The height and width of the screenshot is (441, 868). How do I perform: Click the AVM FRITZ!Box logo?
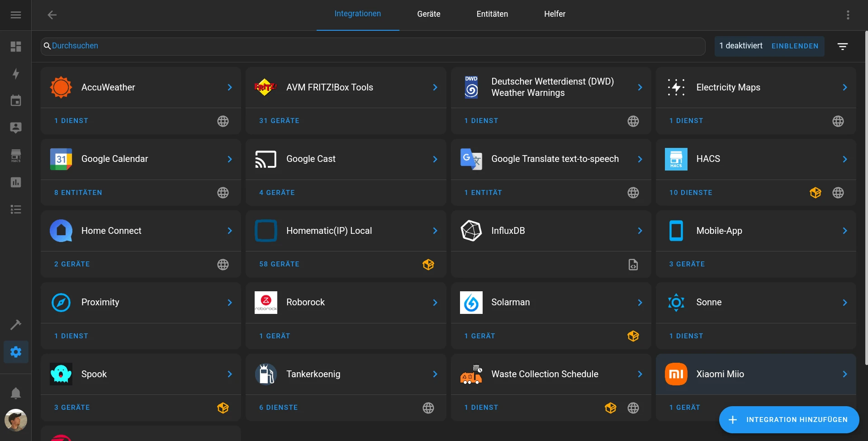(266, 87)
